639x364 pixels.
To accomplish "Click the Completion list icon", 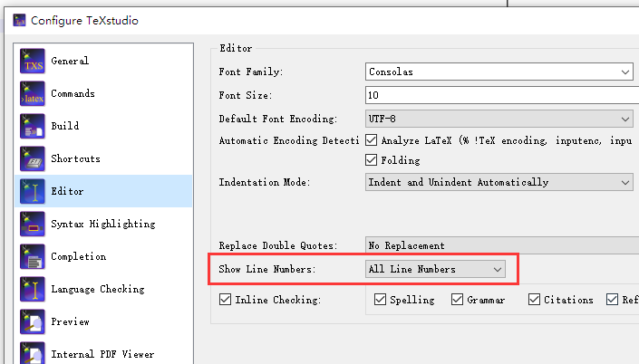I will (x=33, y=256).
